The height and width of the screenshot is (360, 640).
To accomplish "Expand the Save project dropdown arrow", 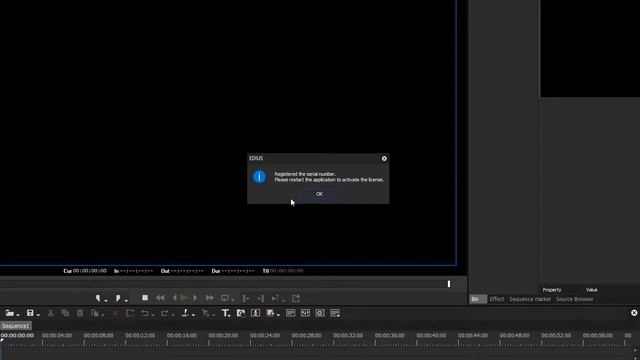I will 38,315.
